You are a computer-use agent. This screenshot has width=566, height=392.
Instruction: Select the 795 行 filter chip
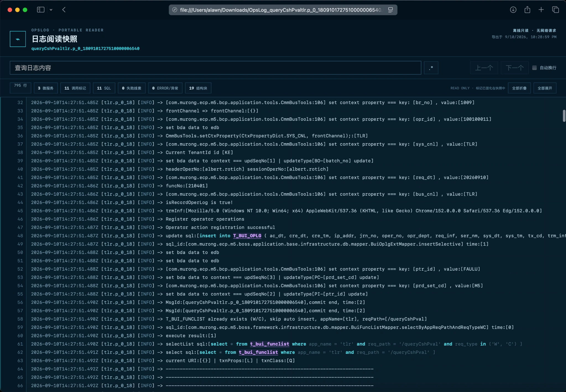(20, 88)
